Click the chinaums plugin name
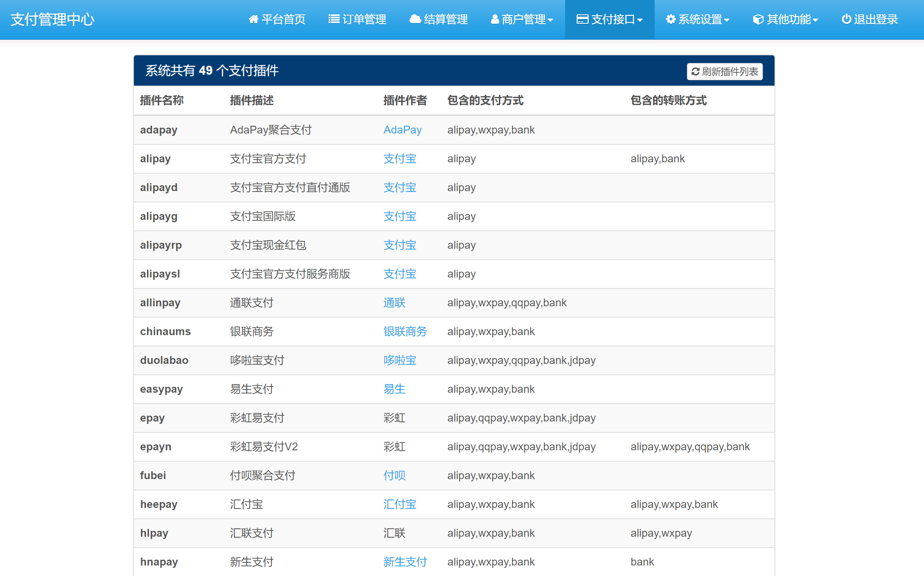Image resolution: width=924 pixels, height=576 pixels. (165, 331)
